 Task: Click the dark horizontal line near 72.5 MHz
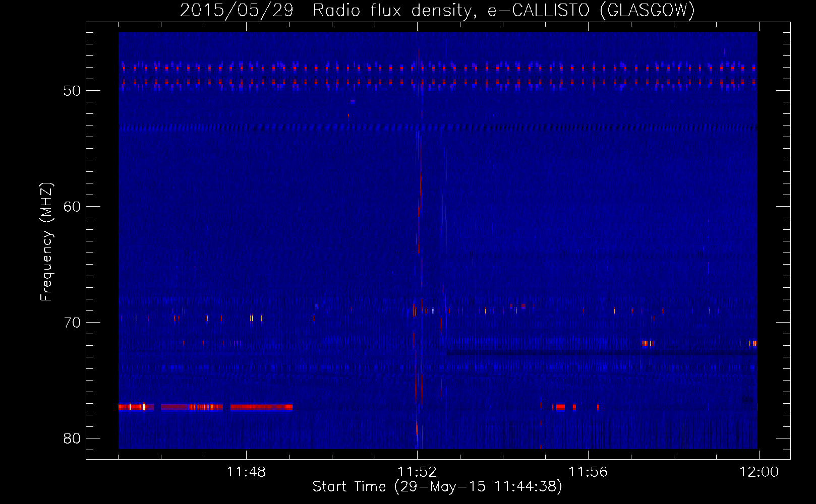602,353
